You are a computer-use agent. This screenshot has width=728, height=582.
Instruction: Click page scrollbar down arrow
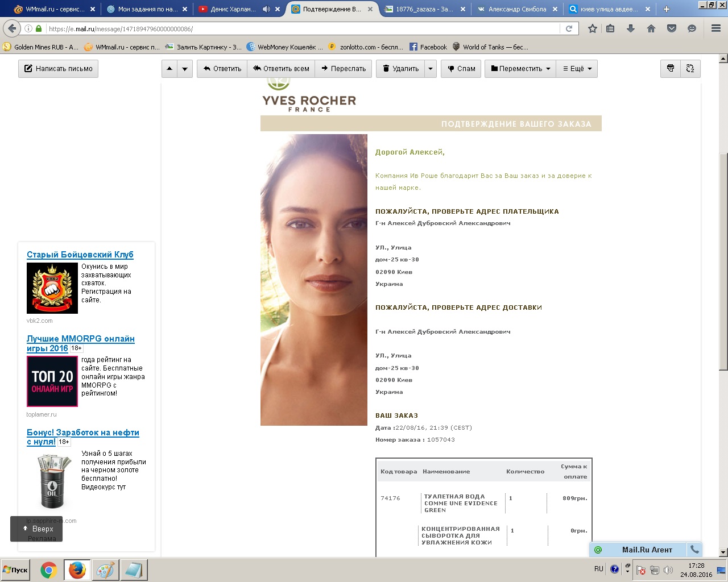pos(723,552)
